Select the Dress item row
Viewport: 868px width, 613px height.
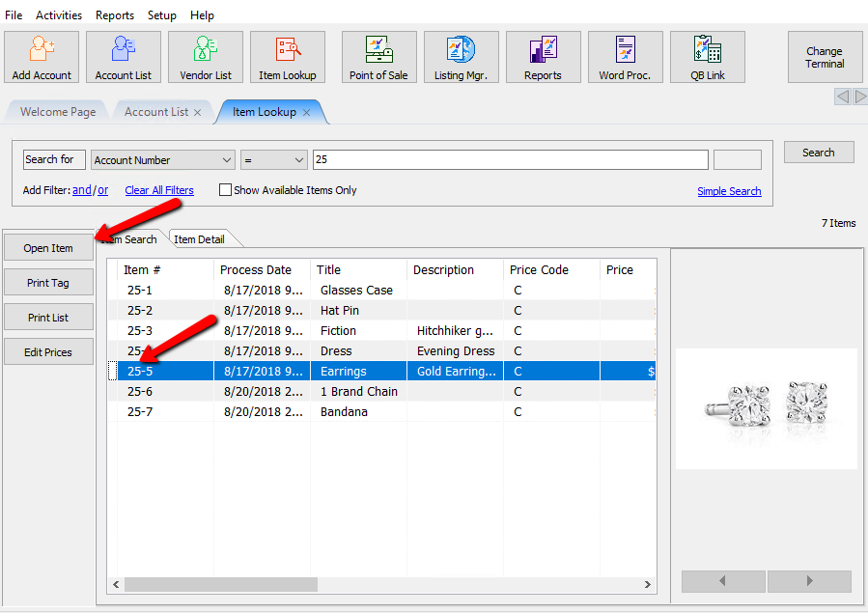click(x=382, y=350)
